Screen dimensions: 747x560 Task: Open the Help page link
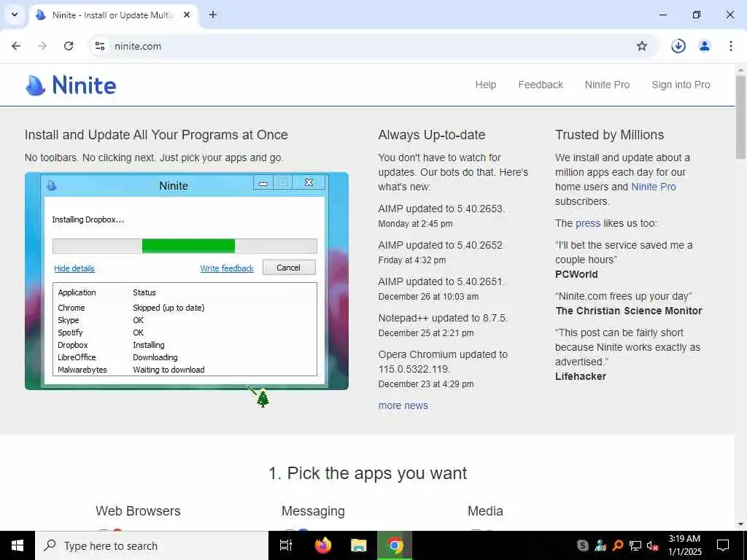[x=485, y=85]
